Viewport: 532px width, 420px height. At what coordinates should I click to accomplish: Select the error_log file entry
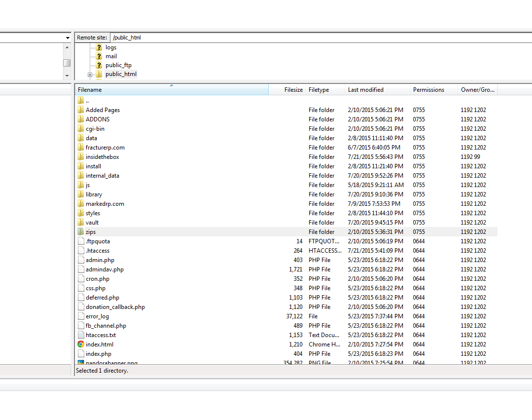97,316
